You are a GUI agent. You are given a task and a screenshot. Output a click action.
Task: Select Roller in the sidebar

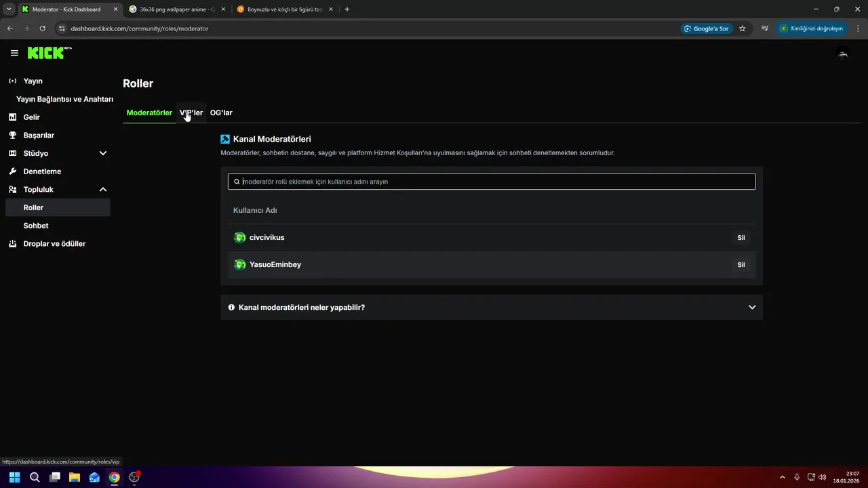click(x=58, y=207)
